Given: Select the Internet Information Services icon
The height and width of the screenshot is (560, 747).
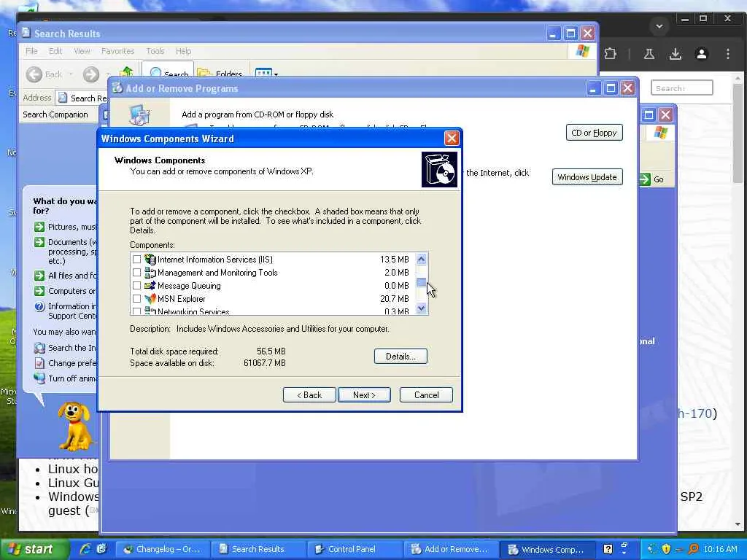Looking at the screenshot, I should point(150,260).
